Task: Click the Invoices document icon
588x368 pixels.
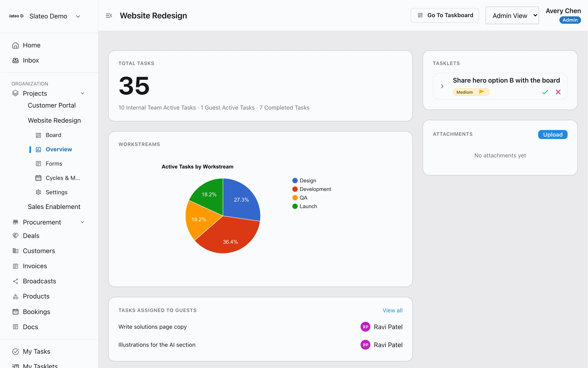Action: pyautogui.click(x=16, y=266)
